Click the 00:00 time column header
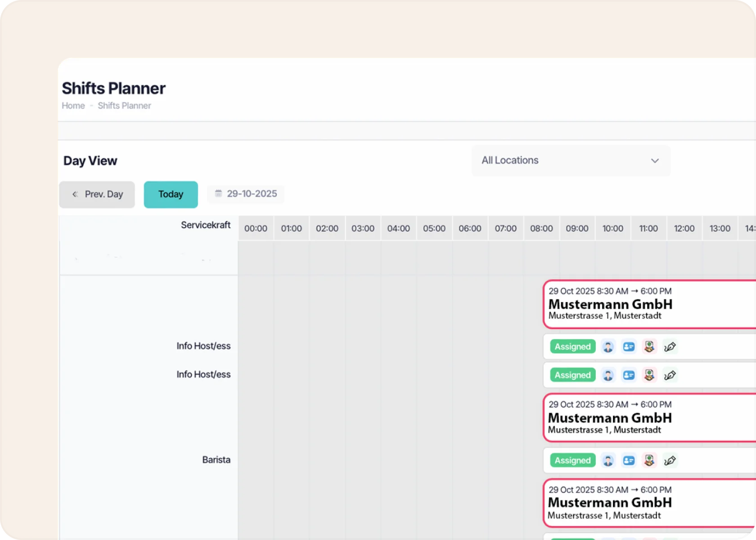 point(256,229)
